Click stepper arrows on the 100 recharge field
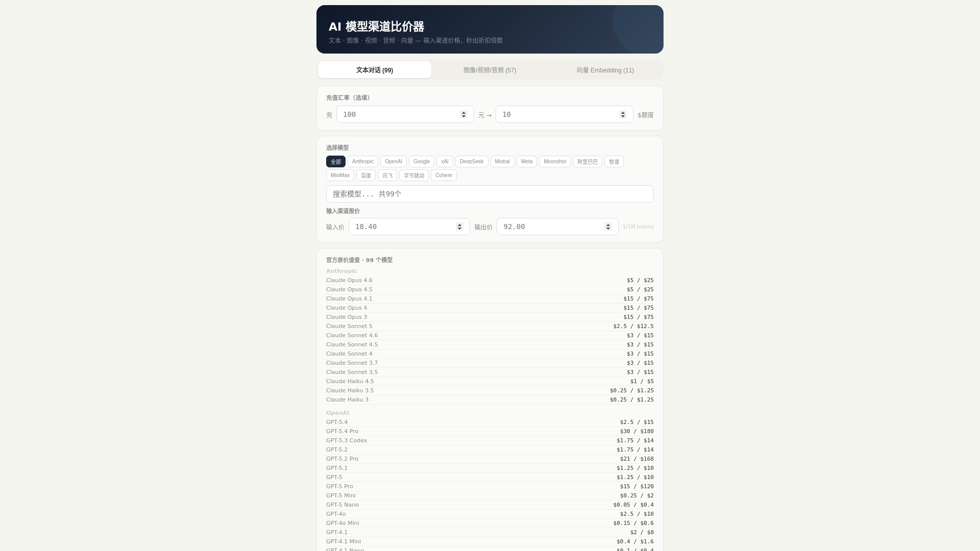This screenshot has height=551, width=980. click(x=463, y=114)
